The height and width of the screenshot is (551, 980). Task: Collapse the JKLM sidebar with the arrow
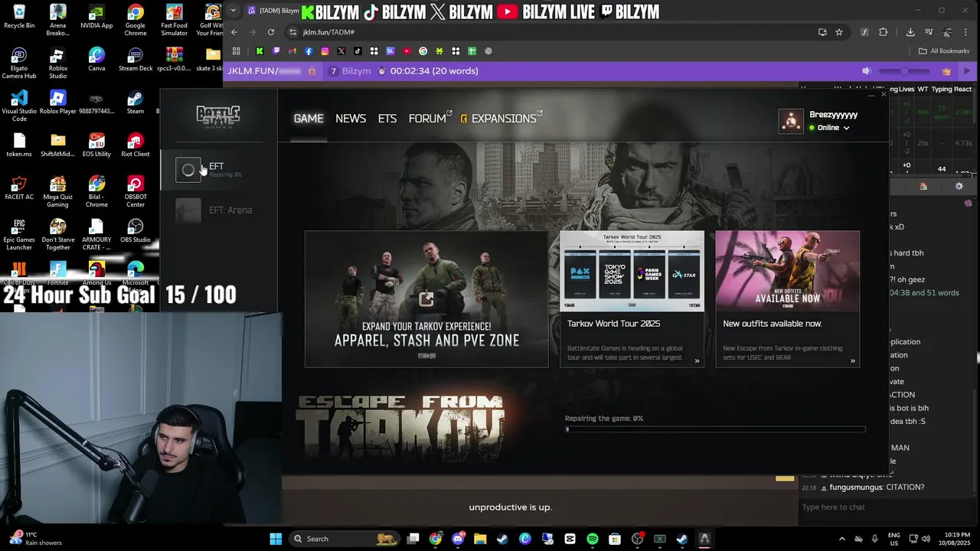[x=967, y=71]
